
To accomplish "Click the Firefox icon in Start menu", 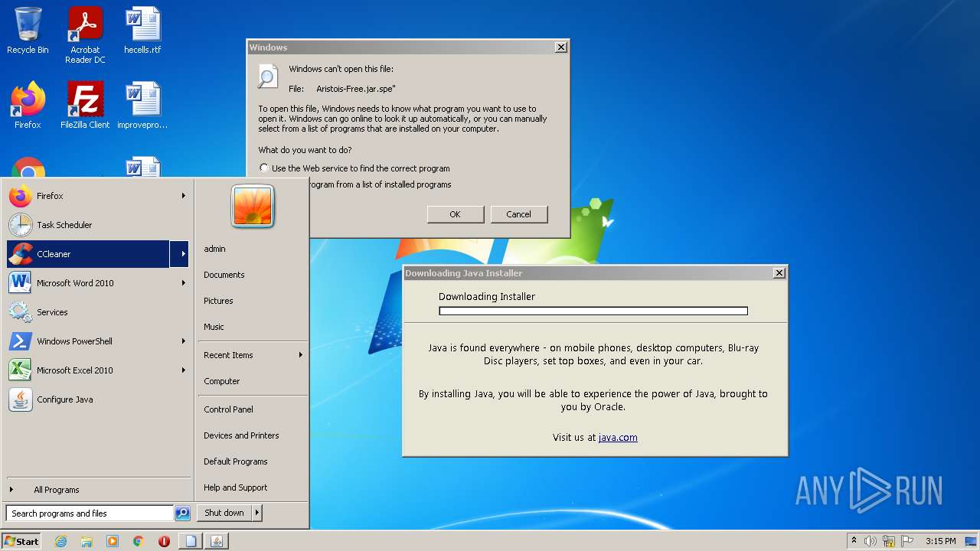I will (x=21, y=196).
